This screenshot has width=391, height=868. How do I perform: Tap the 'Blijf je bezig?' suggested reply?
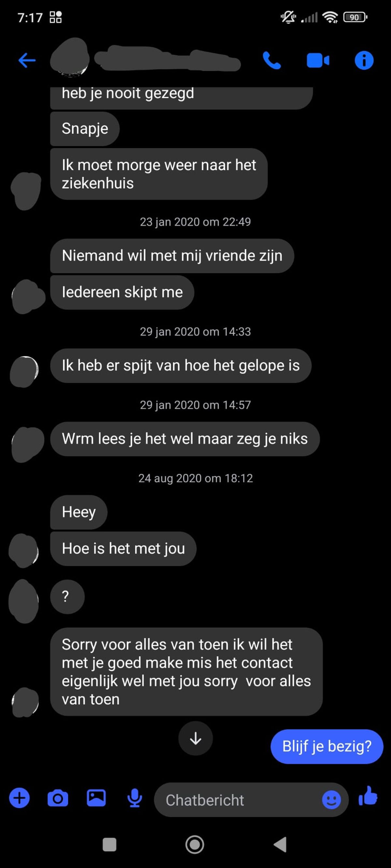pyautogui.click(x=327, y=746)
